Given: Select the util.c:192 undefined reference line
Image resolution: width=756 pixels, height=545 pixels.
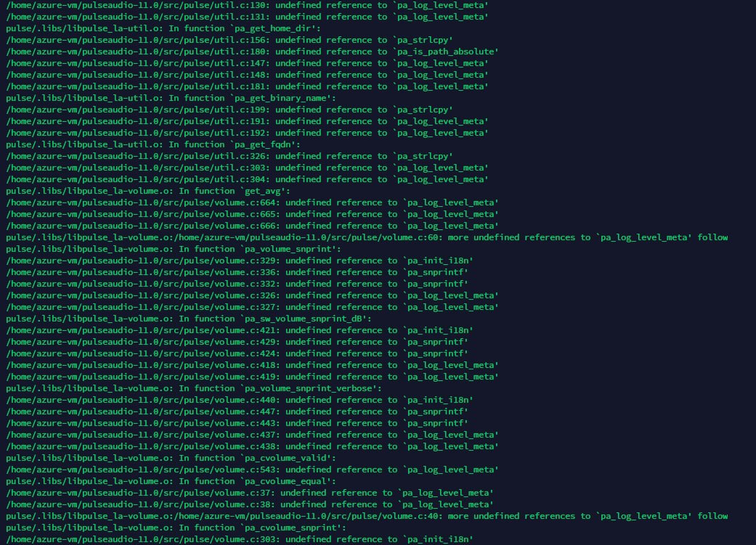Looking at the screenshot, I should pos(248,133).
